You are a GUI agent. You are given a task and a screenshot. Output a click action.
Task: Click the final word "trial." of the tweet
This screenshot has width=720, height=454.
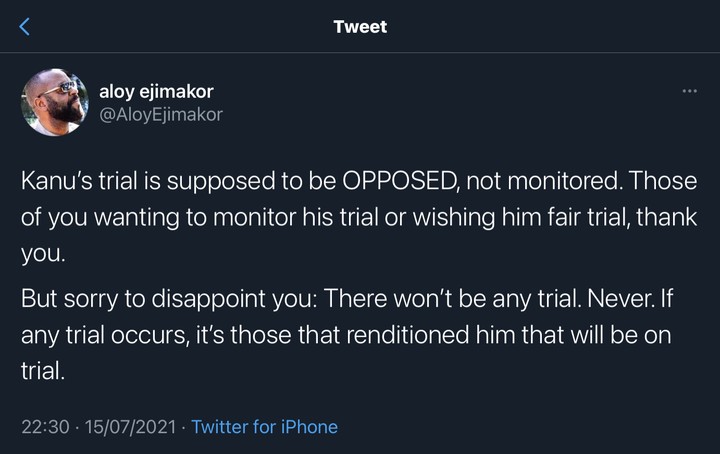coord(42,370)
